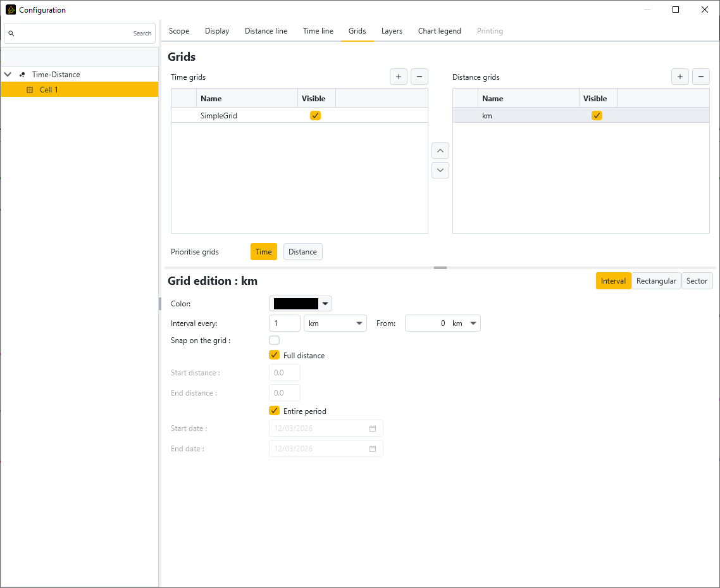This screenshot has width=720, height=588.
Task: Select the Rectangular grid type button
Action: click(x=656, y=281)
